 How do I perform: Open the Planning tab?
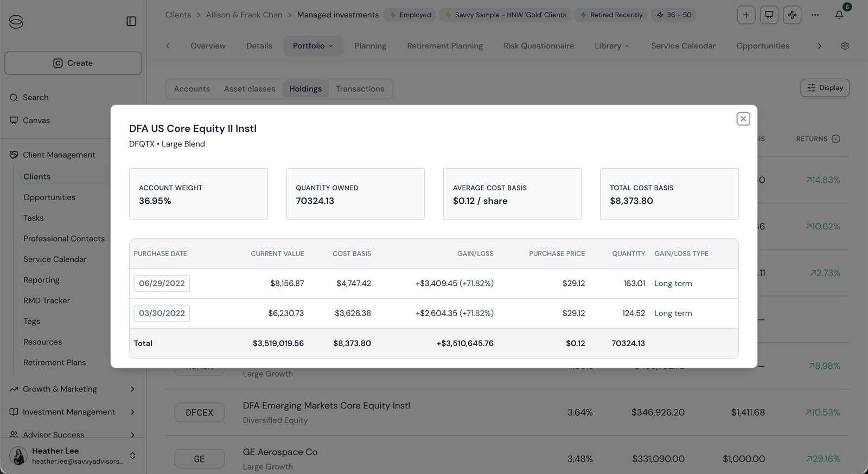click(x=371, y=46)
